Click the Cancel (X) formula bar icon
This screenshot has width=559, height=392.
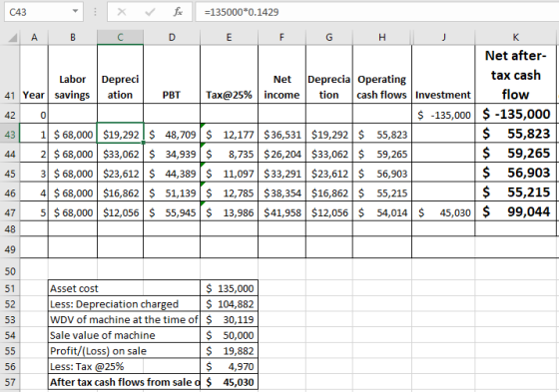pos(122,12)
